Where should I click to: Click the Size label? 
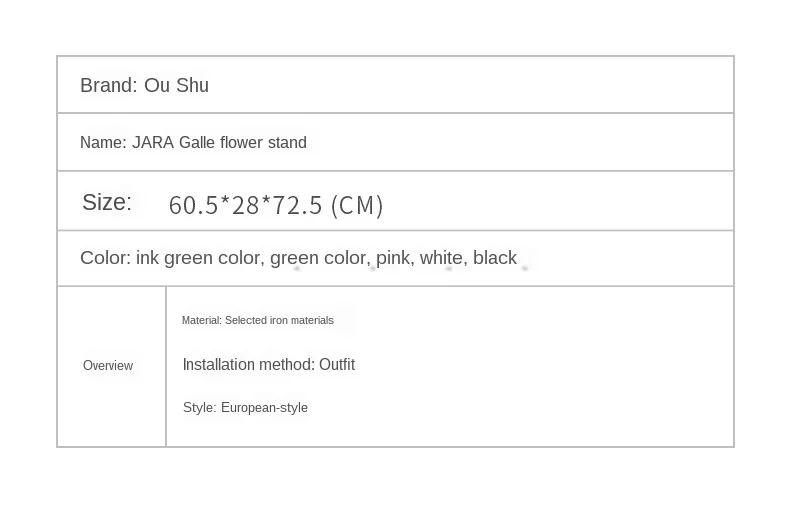[x=106, y=203]
